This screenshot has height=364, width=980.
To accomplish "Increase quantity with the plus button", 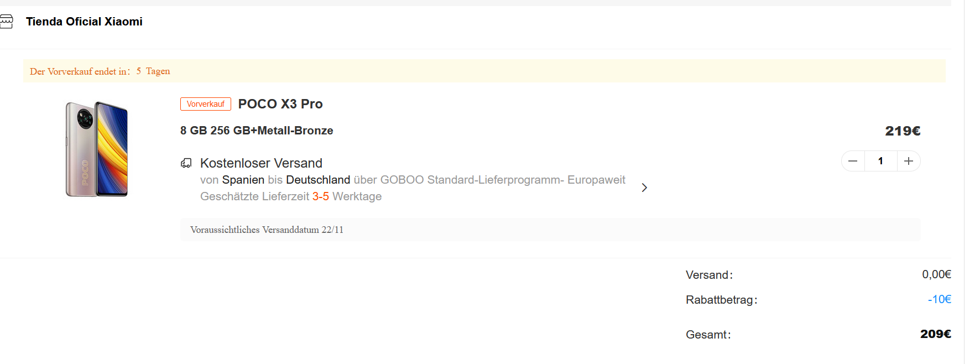I will pyautogui.click(x=909, y=161).
